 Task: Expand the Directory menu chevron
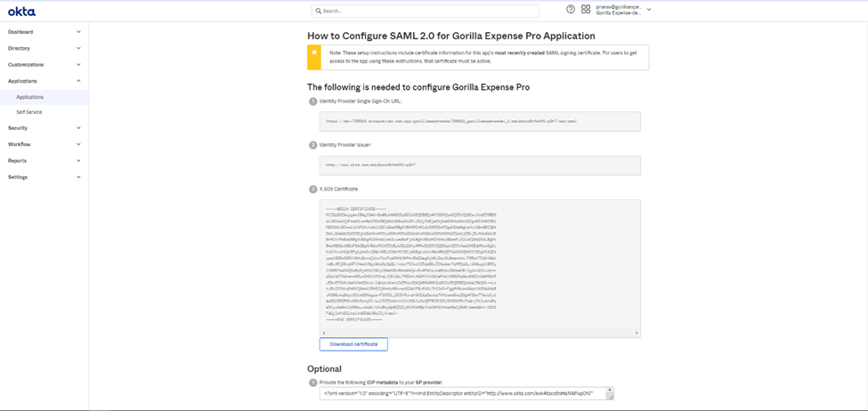click(78, 48)
